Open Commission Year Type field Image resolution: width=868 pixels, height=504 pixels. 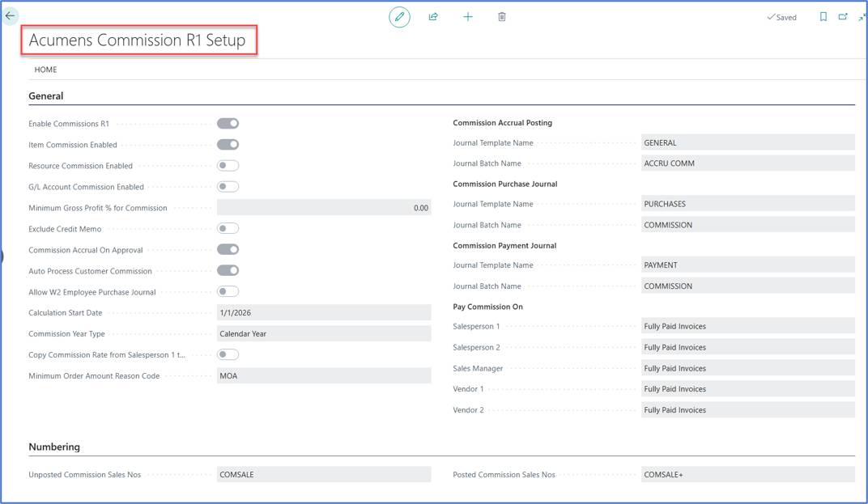pos(324,333)
